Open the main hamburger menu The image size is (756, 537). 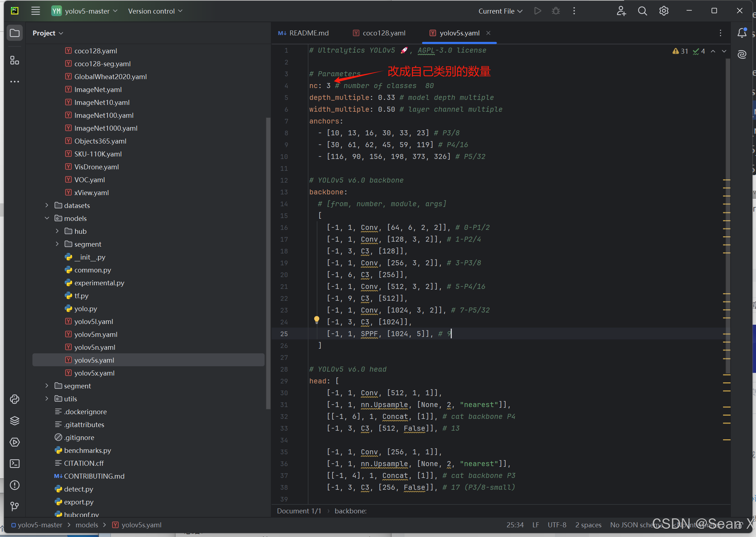coord(35,11)
